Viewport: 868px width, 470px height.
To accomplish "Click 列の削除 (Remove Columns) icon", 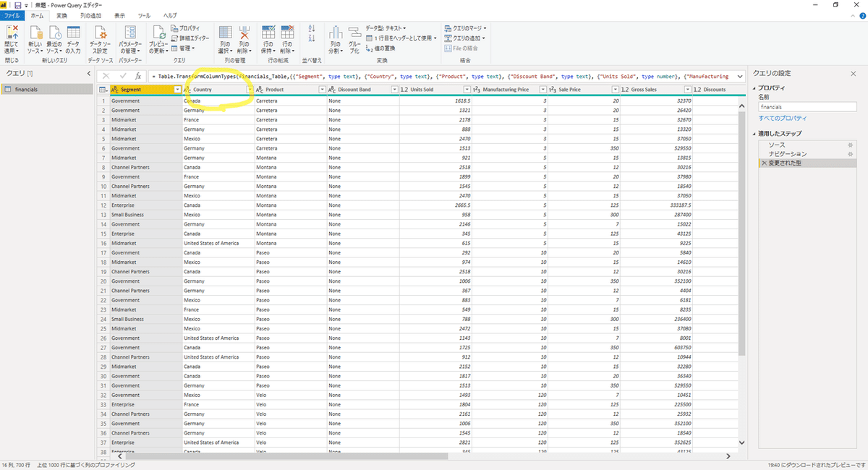I will [x=244, y=32].
